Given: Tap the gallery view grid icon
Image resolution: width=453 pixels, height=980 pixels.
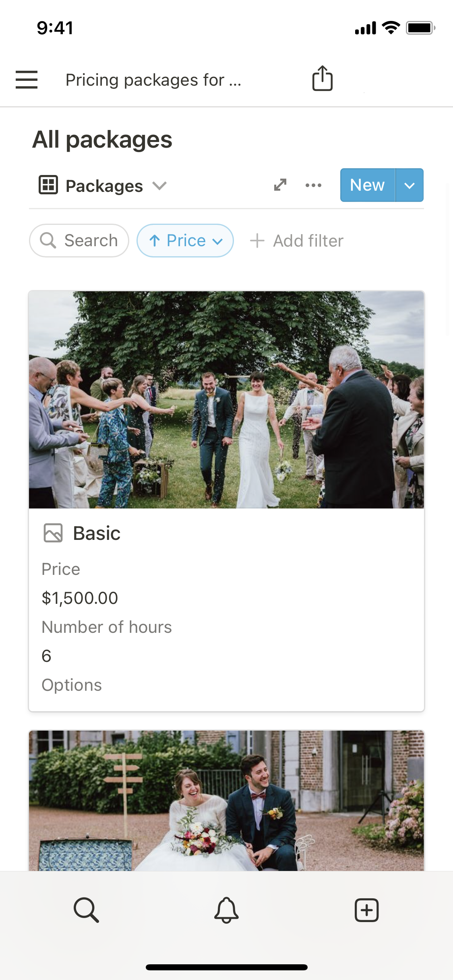Looking at the screenshot, I should [48, 185].
